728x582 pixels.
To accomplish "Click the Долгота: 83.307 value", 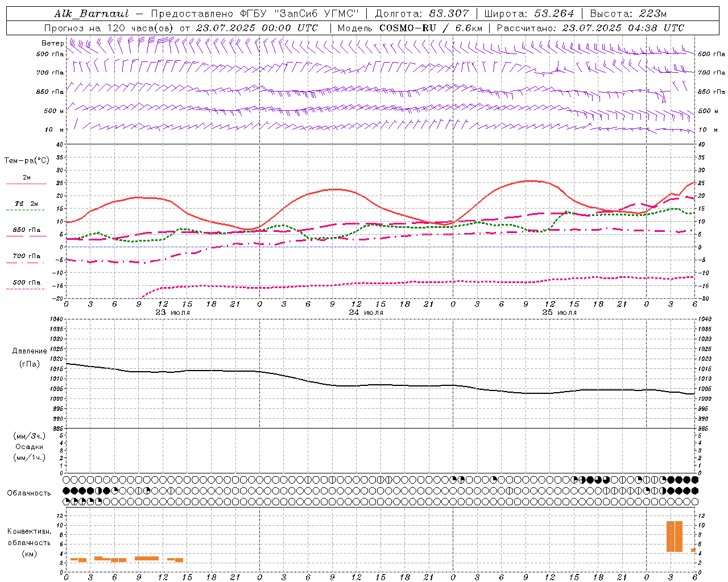I will pyautogui.click(x=422, y=14).
